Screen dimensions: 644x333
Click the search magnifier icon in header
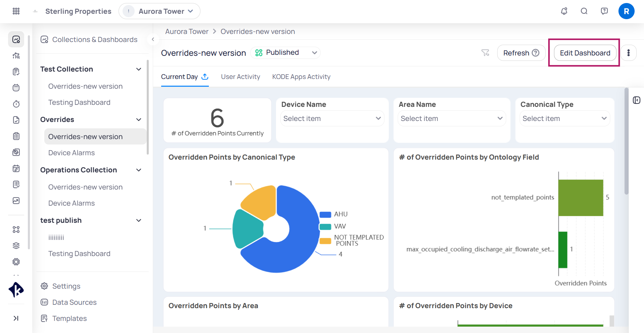pos(584,11)
